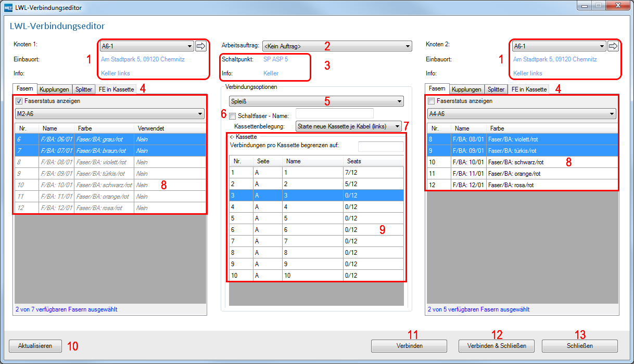Screen dimensions: 634x364
Task: Click the Verbindungen pro Kassette limit field
Action: pos(381,146)
